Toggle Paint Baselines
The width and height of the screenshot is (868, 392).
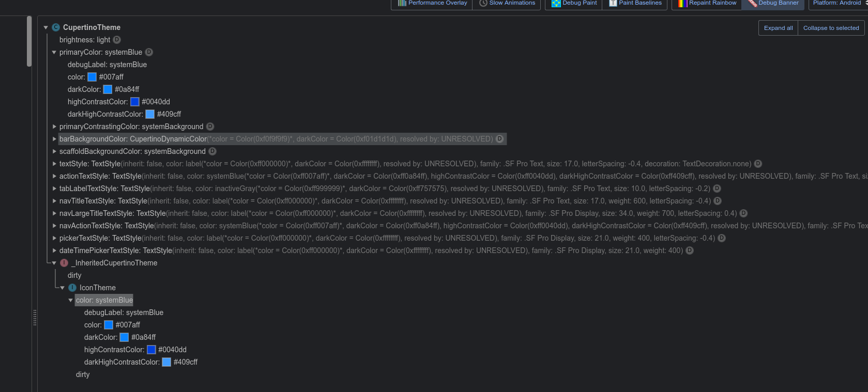tap(635, 4)
